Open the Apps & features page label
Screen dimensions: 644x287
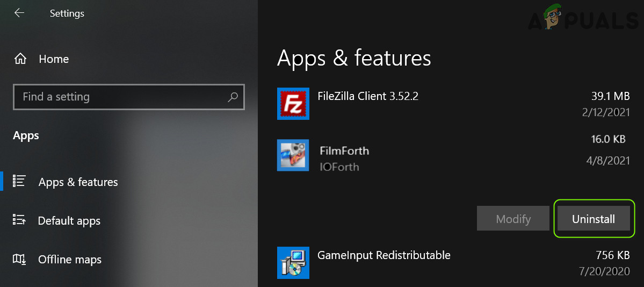pyautogui.click(x=78, y=182)
